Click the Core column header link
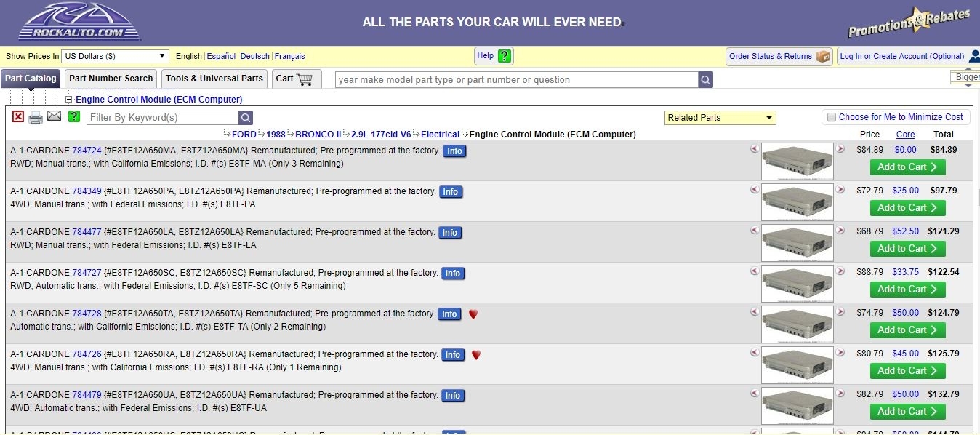 coord(905,135)
